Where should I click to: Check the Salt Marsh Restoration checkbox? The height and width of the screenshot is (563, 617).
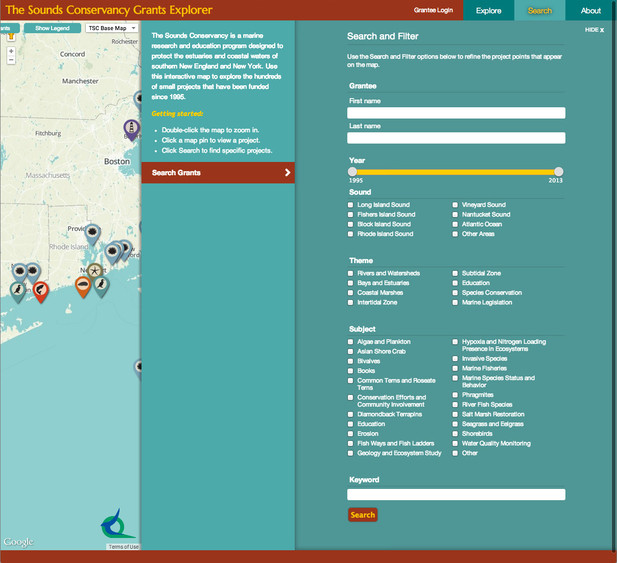[455, 414]
